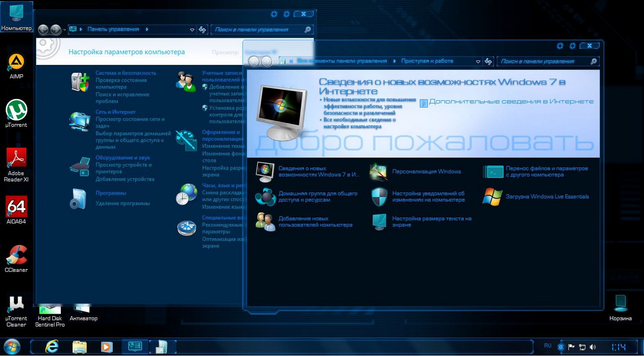Click the Система и безопасность shield icon
The width and height of the screenshot is (644, 356).
(x=80, y=82)
